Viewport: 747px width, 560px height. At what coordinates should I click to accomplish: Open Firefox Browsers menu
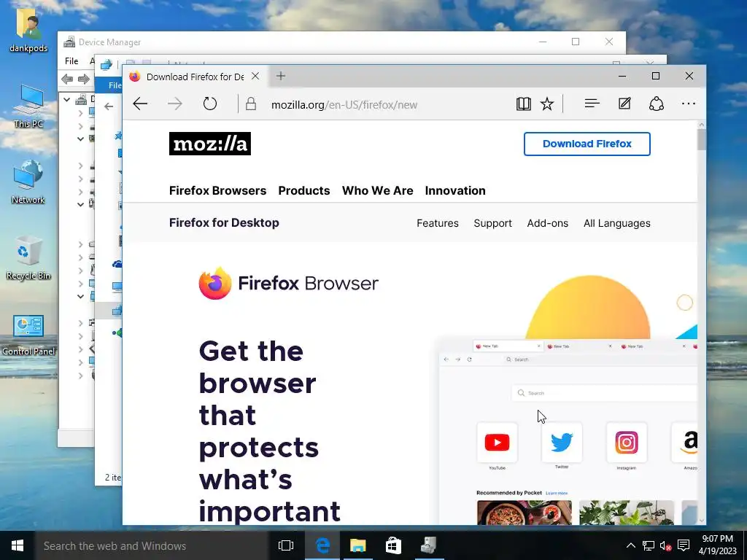point(217,190)
